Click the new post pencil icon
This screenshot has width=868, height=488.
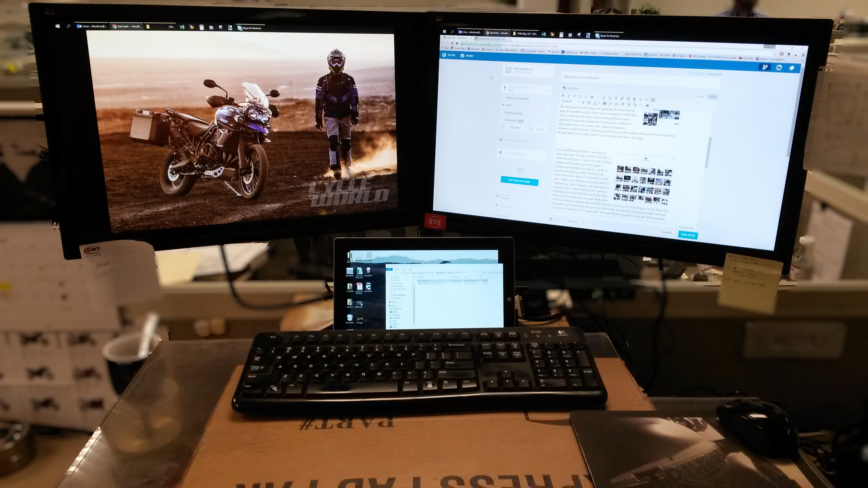[x=765, y=67]
